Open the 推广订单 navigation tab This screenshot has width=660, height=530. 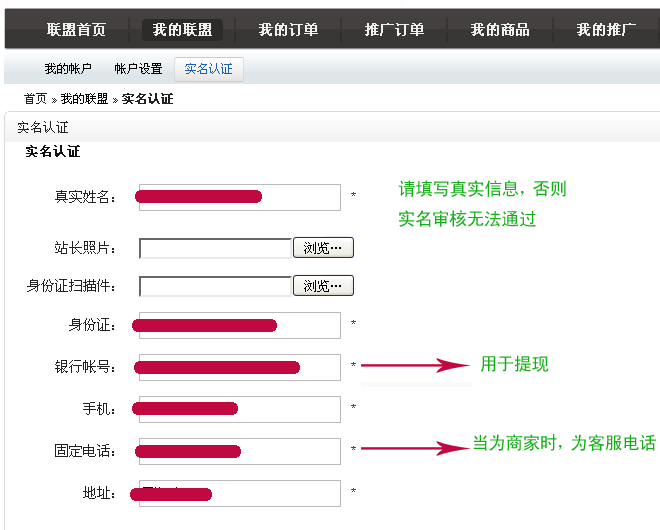(394, 30)
